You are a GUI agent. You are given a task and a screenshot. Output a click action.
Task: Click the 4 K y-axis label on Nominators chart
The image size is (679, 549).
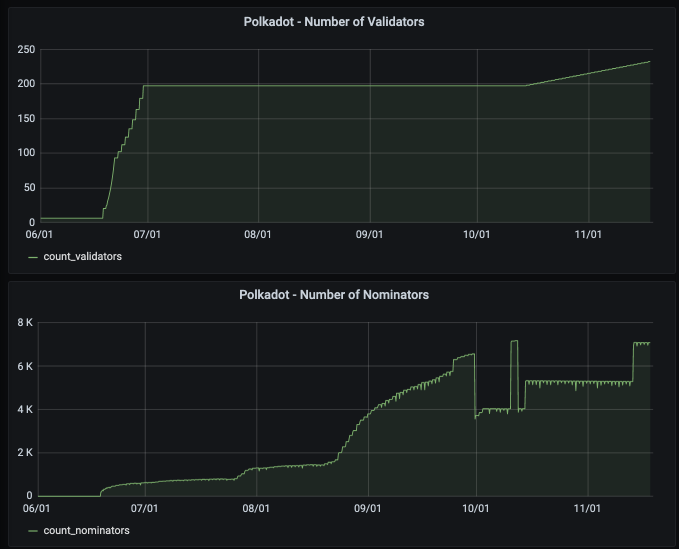(x=25, y=410)
